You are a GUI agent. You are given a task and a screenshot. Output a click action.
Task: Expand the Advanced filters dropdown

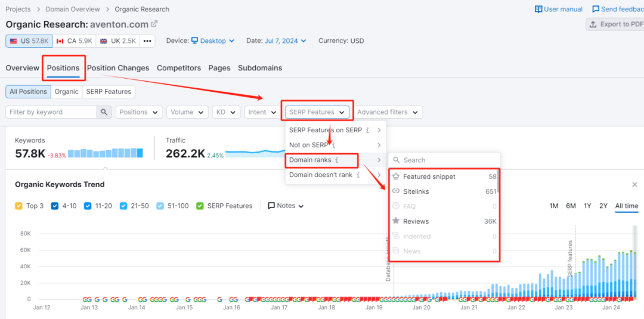388,112
